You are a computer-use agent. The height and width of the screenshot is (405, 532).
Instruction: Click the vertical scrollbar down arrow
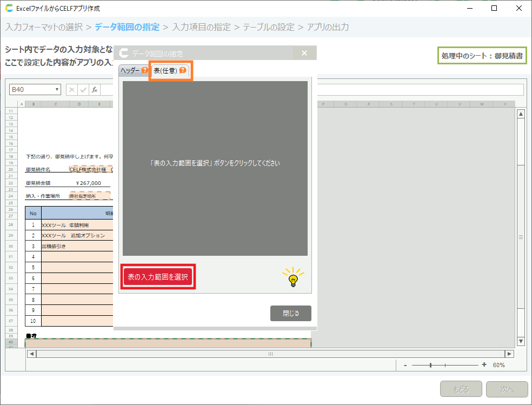pos(521,341)
